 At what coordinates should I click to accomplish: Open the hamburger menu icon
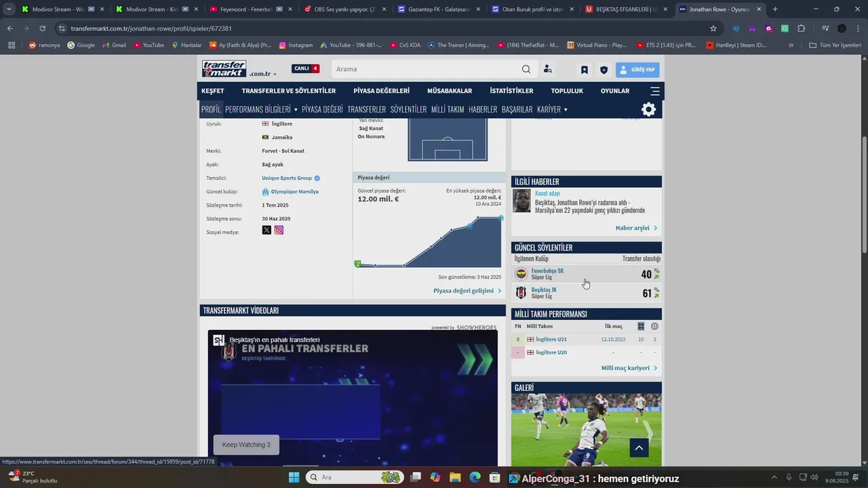654,91
